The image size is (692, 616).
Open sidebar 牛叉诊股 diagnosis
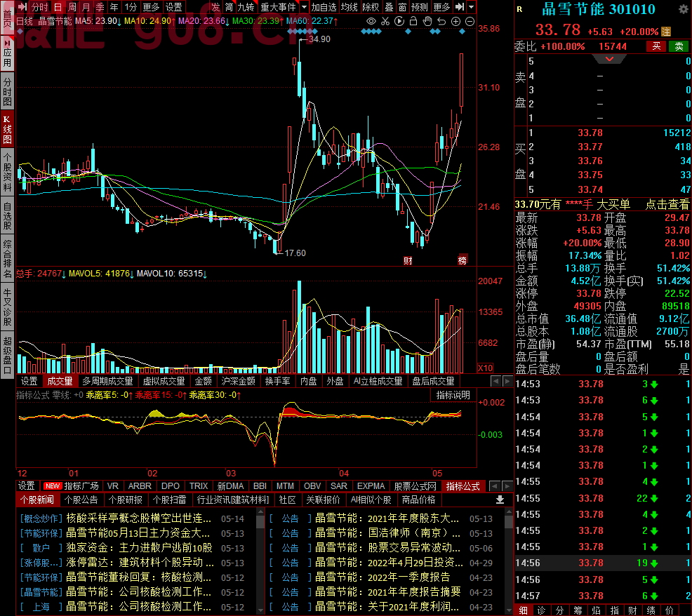[x=8, y=307]
